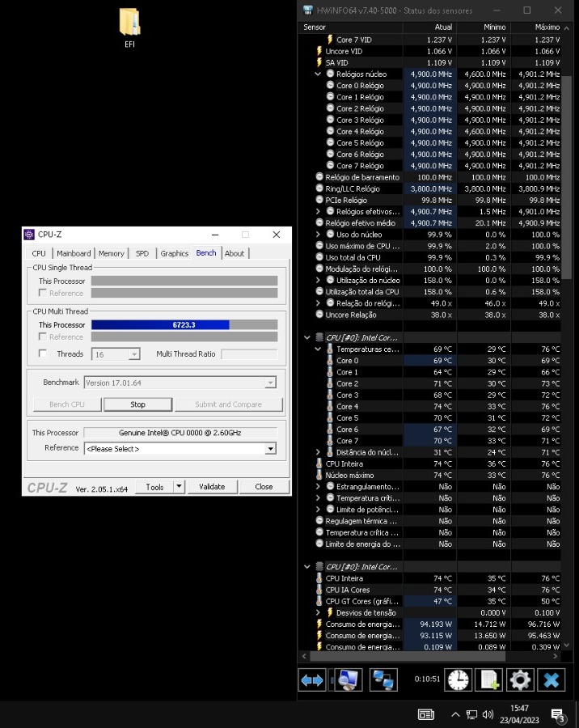Enable the Threads checkbox in CPU-Z
Screen dimensions: 579x728
click(43, 353)
